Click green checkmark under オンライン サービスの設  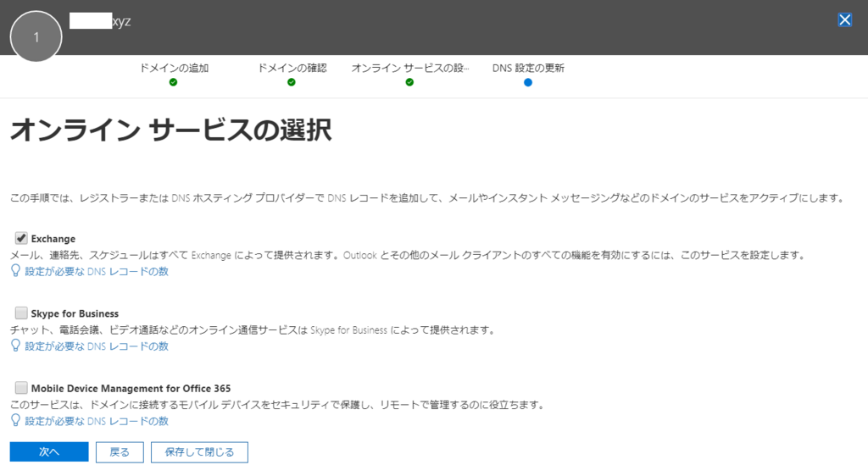tap(409, 82)
